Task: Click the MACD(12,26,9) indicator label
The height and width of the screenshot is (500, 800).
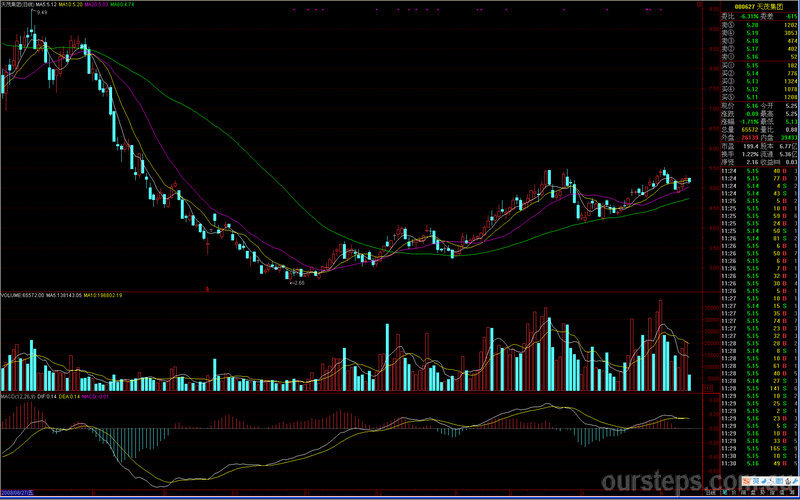Action: pos(18,396)
